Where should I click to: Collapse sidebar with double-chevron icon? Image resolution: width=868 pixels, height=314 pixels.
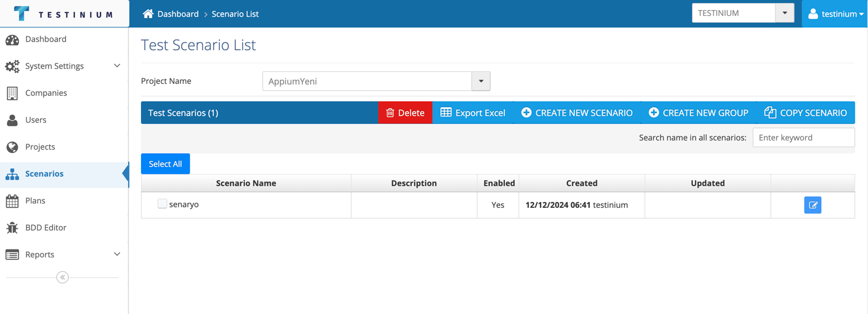coord(63,277)
